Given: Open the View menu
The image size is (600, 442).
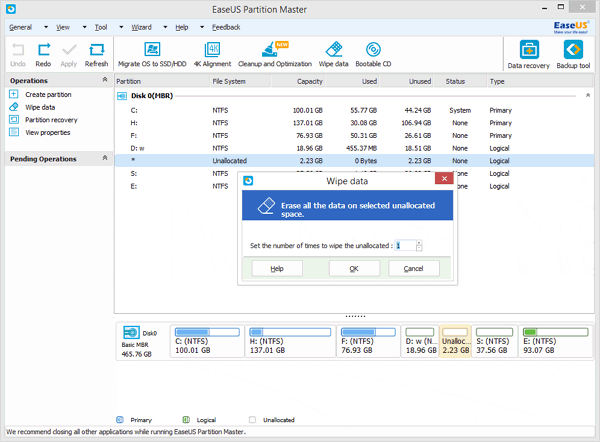Looking at the screenshot, I should coord(63,27).
